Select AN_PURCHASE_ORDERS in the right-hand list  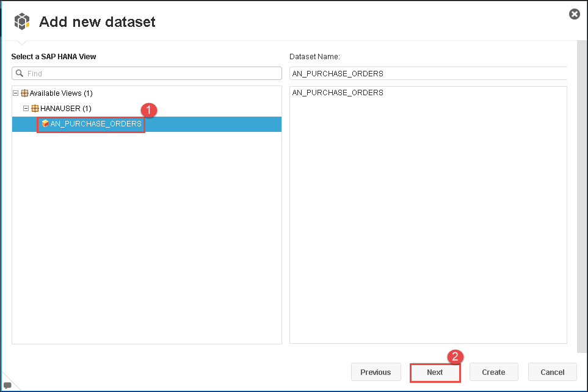click(x=338, y=93)
